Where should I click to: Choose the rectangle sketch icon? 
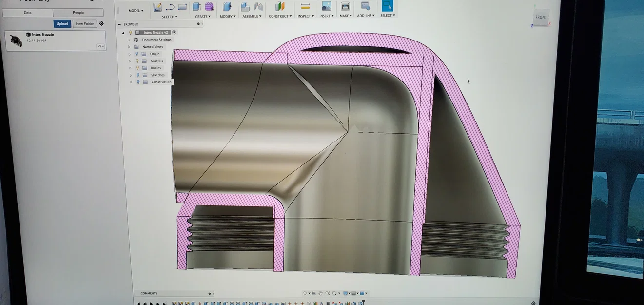(x=182, y=7)
